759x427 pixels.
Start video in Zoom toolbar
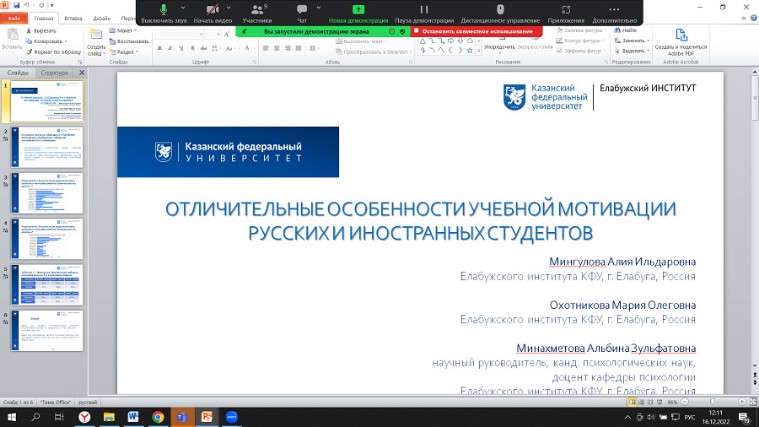click(211, 9)
